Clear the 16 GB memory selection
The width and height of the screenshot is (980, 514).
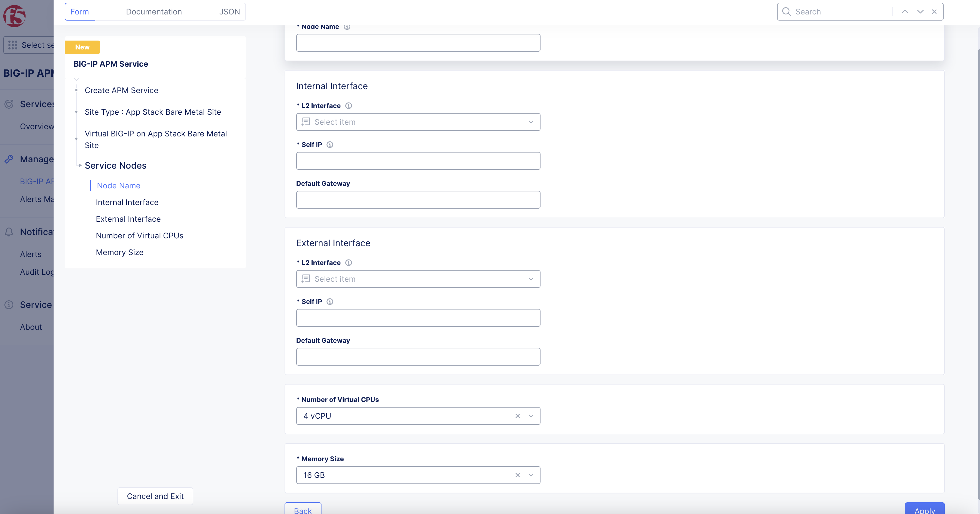tap(517, 475)
